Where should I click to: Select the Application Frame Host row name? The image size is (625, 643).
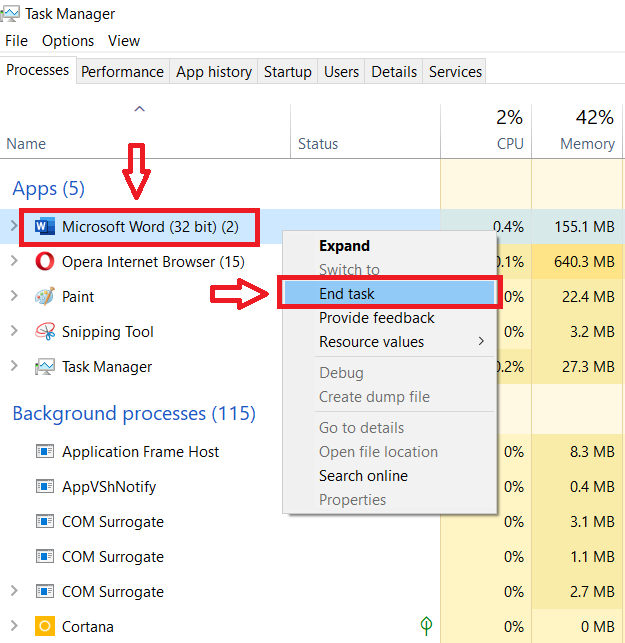tap(140, 452)
